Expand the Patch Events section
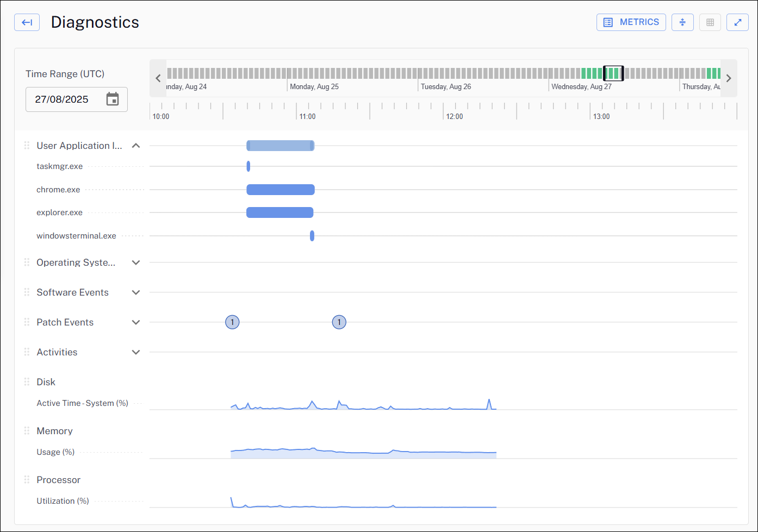Image resolution: width=758 pixels, height=532 pixels. click(x=136, y=322)
